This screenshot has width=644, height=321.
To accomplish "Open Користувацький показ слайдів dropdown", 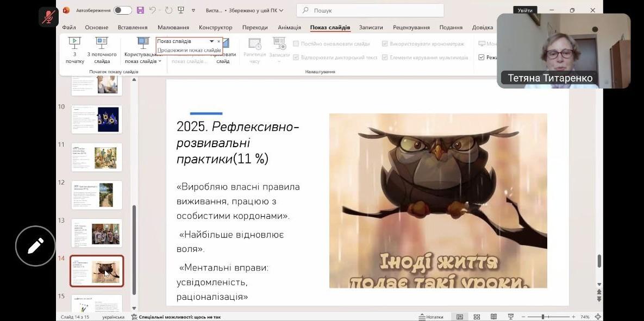I will point(143,54).
